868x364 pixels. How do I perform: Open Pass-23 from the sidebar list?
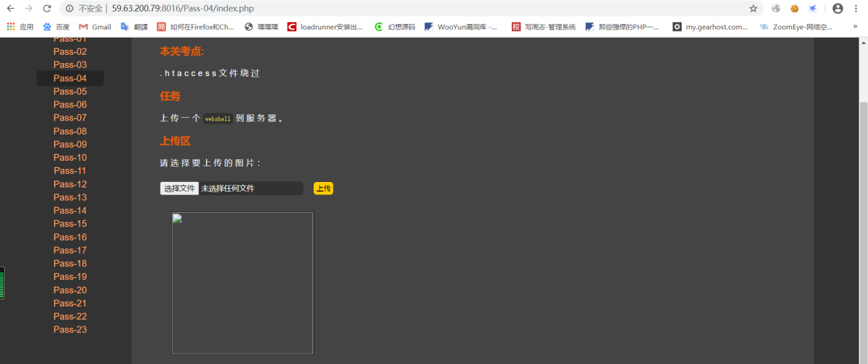70,330
